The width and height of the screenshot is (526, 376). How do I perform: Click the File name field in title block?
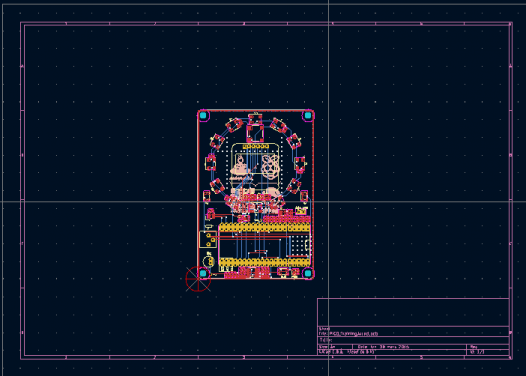[348, 334]
